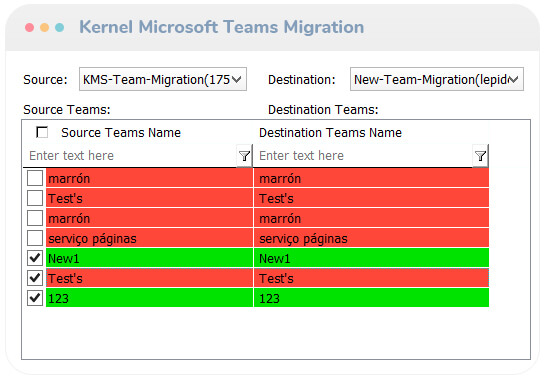Click the teal window dot in title bar

(x=59, y=27)
